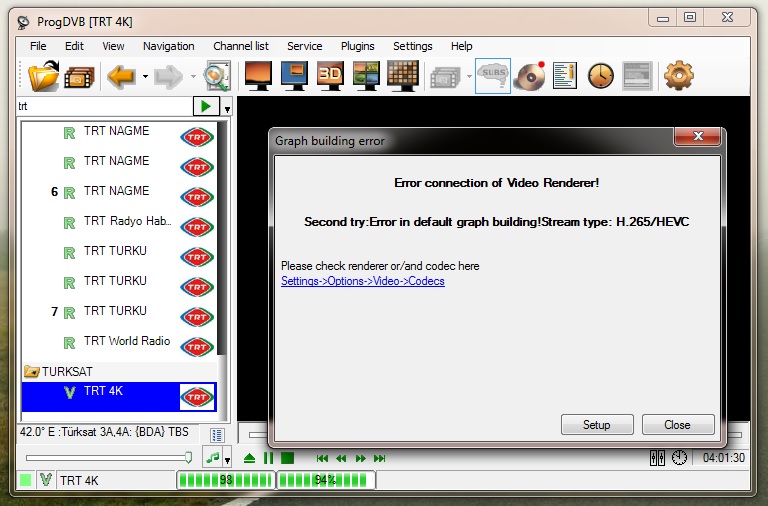This screenshot has height=506, width=768.
Task: Open the View menu
Action: [113, 46]
